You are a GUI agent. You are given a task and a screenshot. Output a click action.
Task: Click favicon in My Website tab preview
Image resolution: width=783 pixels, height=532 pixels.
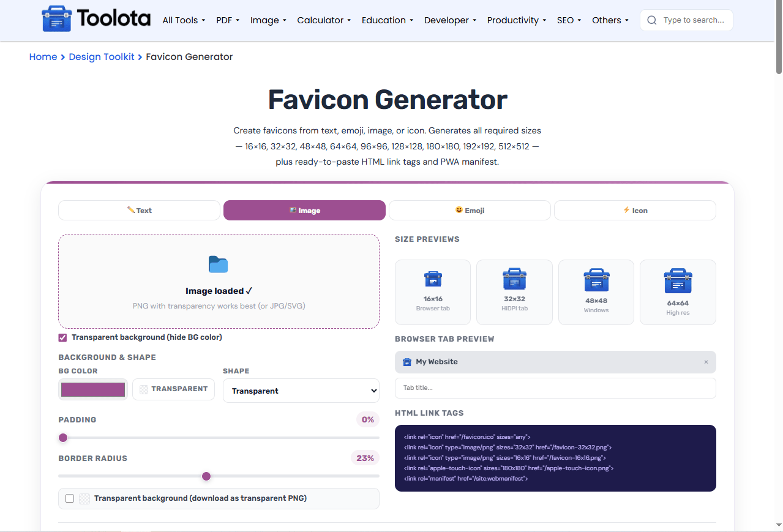pyautogui.click(x=407, y=362)
